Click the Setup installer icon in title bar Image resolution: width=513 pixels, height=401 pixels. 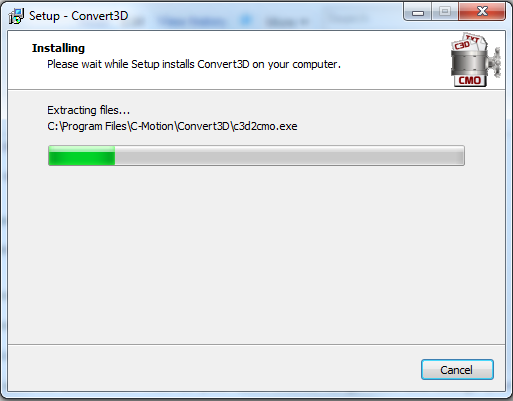[x=16, y=16]
